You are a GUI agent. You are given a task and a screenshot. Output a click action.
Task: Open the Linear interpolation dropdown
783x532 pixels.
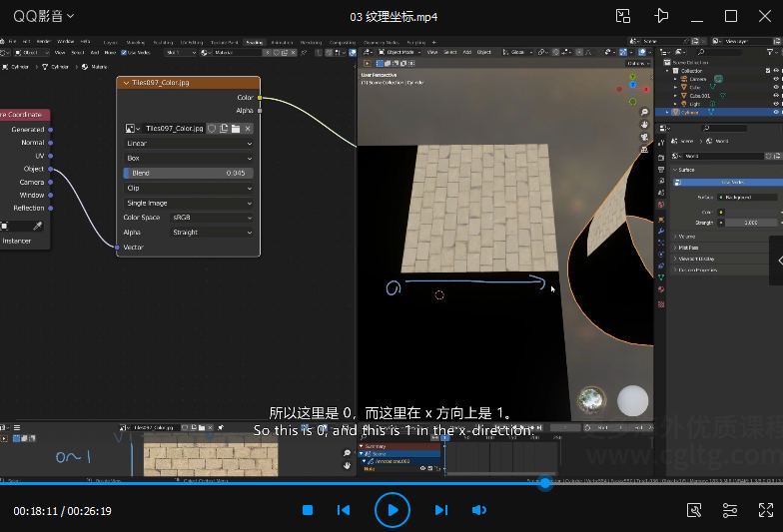point(189,144)
